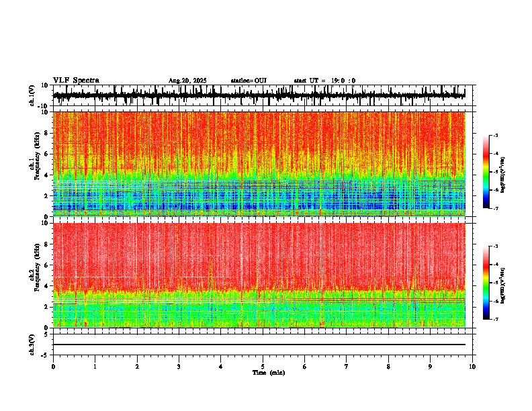Select the "start UT = 19:0 :0" text

324,81
